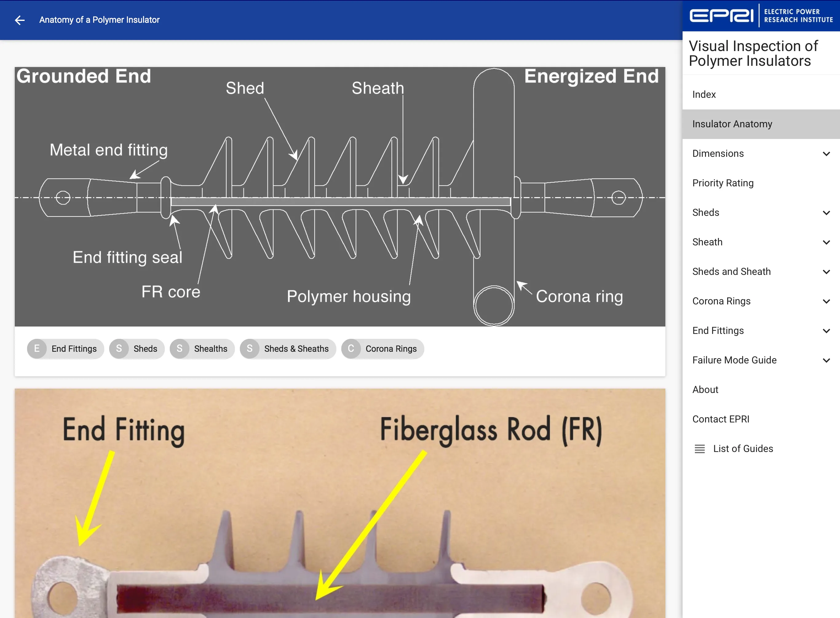Click the End Fittings category icon
The width and height of the screenshot is (840, 618).
(38, 348)
